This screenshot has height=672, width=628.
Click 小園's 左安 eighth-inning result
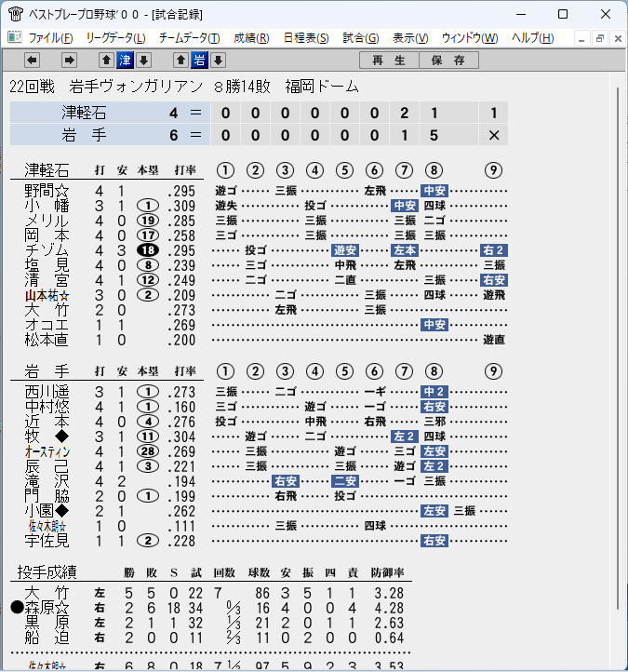434,511
